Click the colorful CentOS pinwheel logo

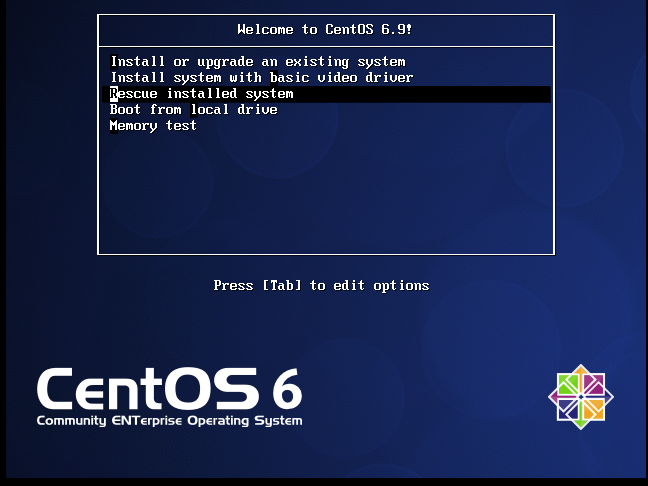coord(581,397)
